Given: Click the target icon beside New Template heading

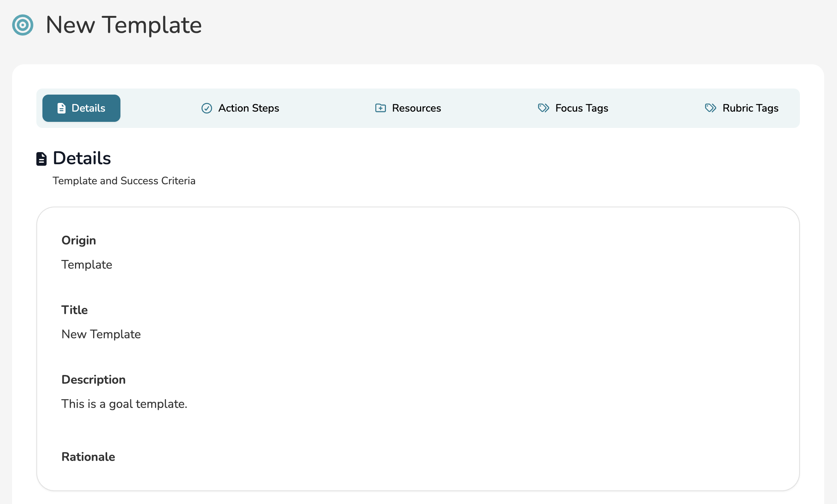Looking at the screenshot, I should click(23, 25).
